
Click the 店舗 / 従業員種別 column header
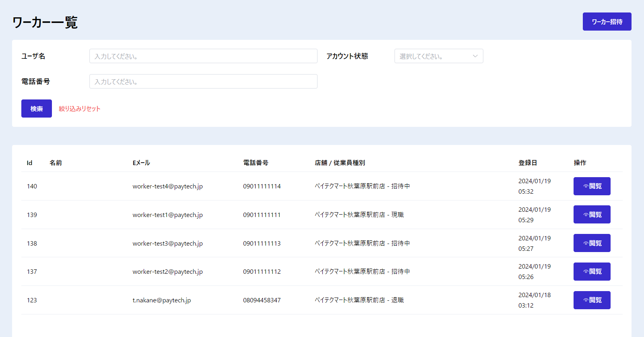coord(340,163)
